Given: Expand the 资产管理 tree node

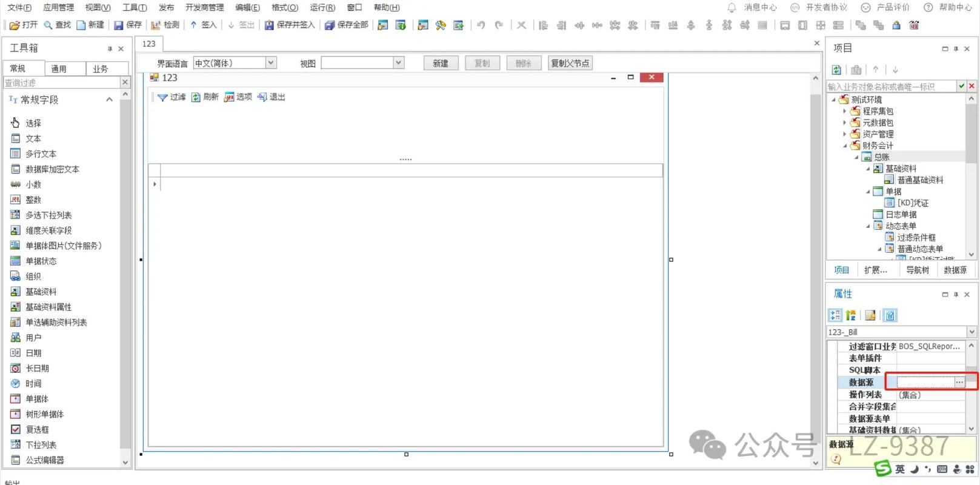Looking at the screenshot, I should click(844, 134).
